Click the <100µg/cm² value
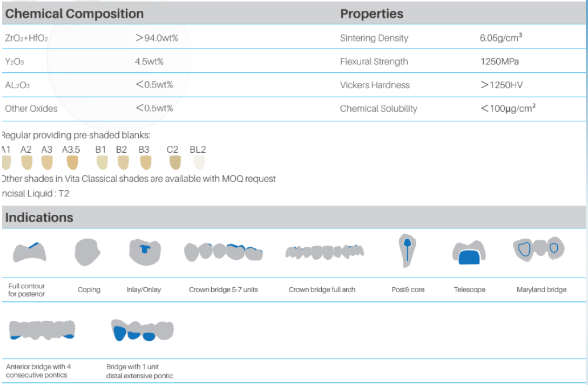The image size is (588, 385). [x=508, y=109]
